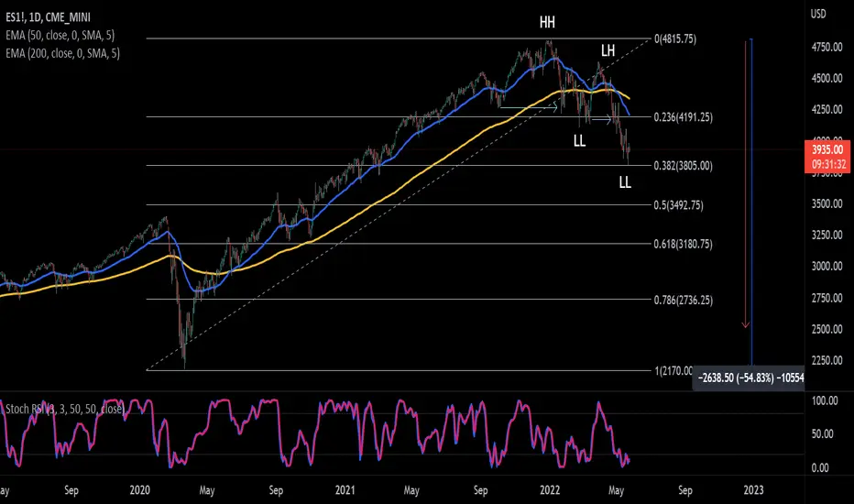The height and width of the screenshot is (504, 854).
Task: Select the HH text annotation
Action: [x=547, y=22]
